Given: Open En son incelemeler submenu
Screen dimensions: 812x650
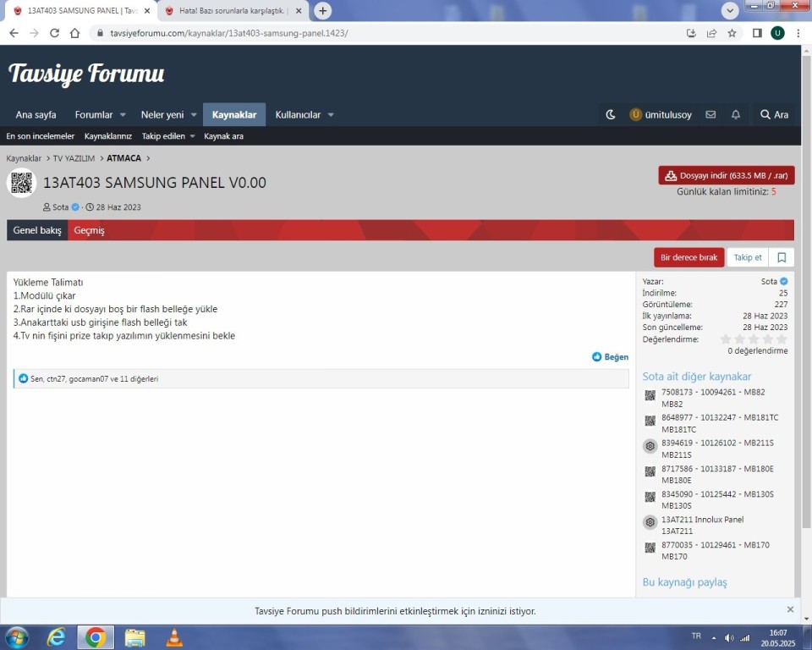Looking at the screenshot, I should (41, 136).
